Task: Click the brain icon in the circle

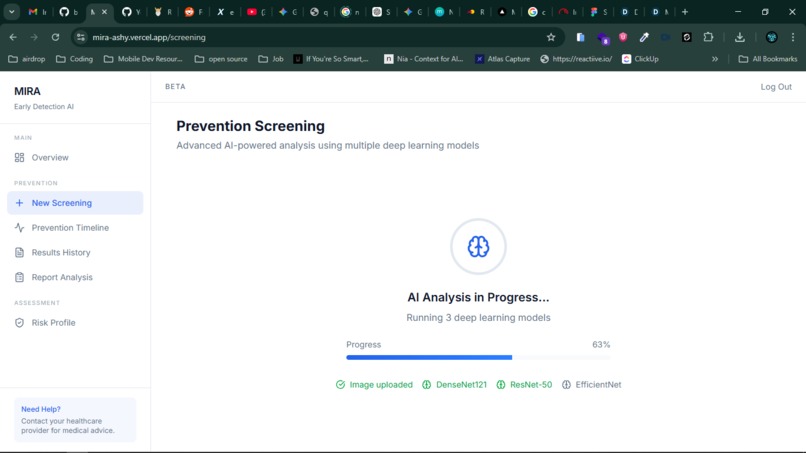Action: pyautogui.click(x=478, y=247)
